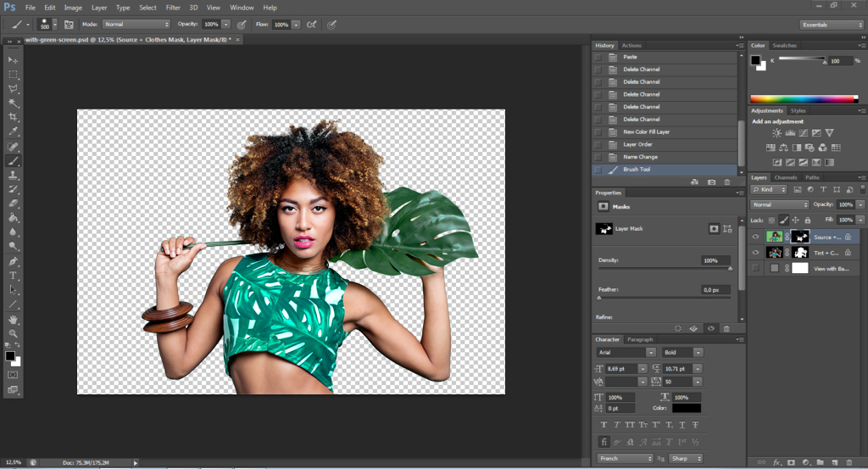868x469 pixels.
Task: Select the Paint Bucket tool
Action: (x=13, y=218)
